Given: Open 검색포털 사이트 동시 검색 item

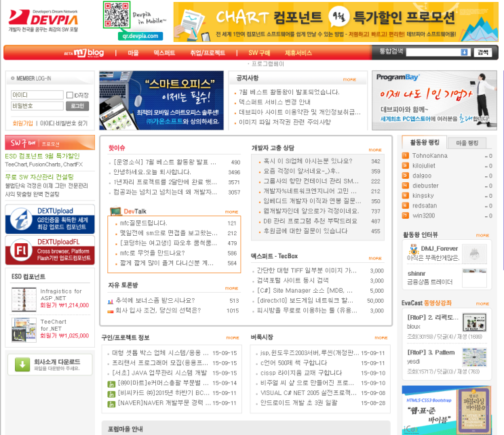Looking at the screenshot, I should (292, 281).
